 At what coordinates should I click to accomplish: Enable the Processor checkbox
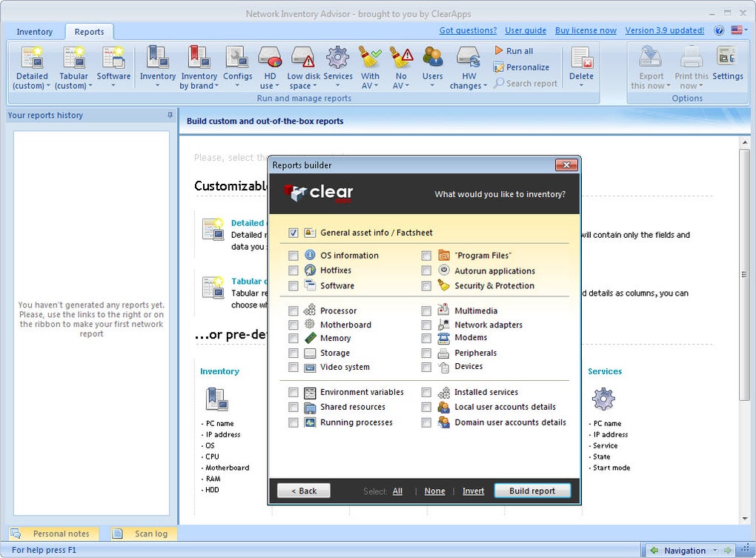[294, 310]
